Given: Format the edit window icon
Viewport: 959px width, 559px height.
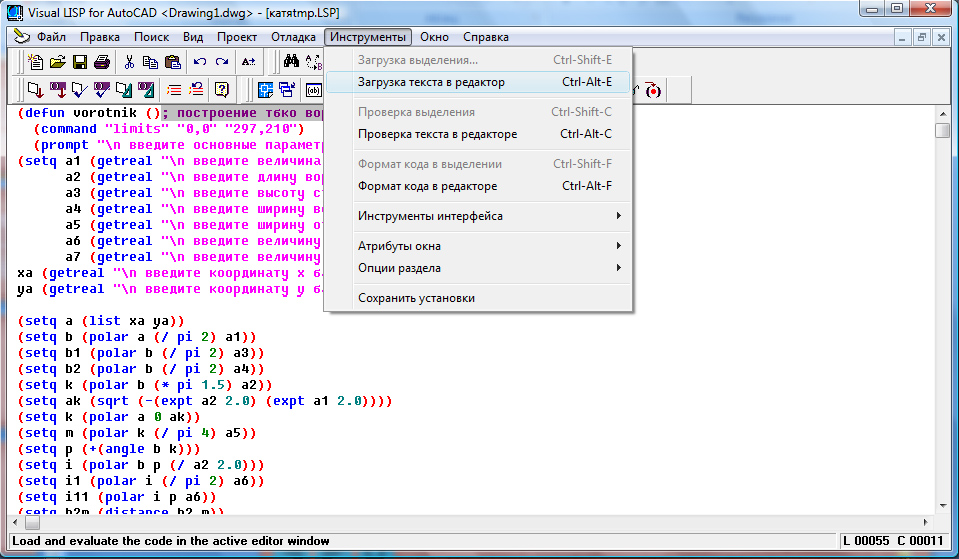Looking at the screenshot, I should click(x=124, y=91).
